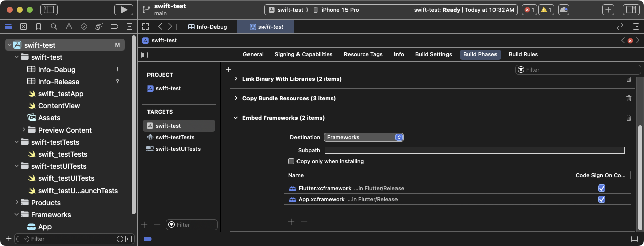This screenshot has height=246, width=644.
Task: Collapse the Embed Frameworks section
Action: 236,118
